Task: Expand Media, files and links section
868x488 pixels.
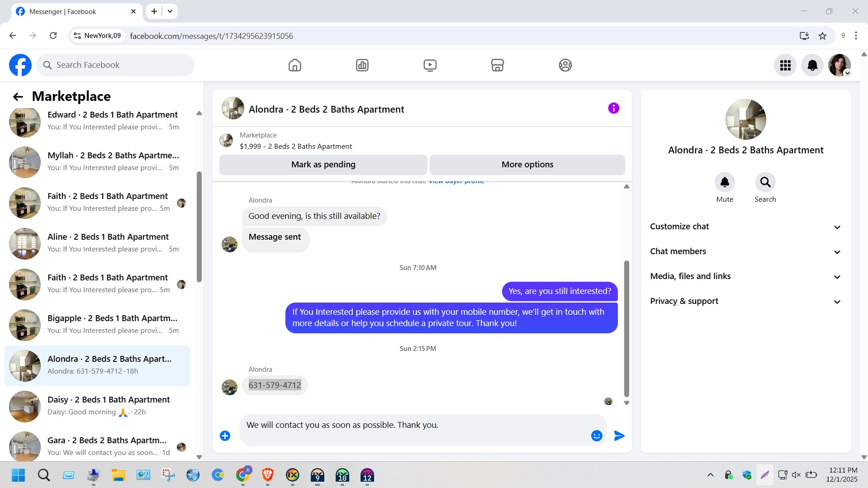Action: pos(745,276)
